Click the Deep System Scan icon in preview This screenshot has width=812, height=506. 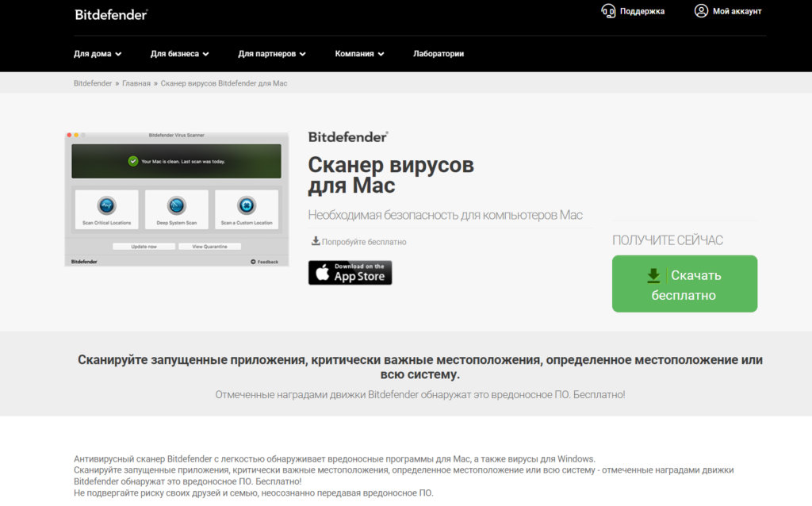click(177, 205)
